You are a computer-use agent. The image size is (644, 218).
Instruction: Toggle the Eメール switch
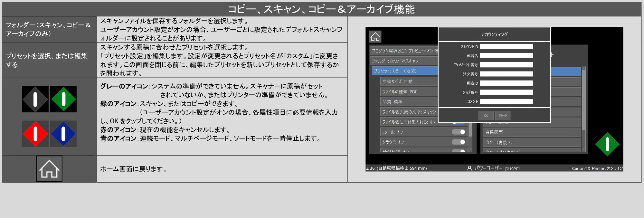coord(458,132)
